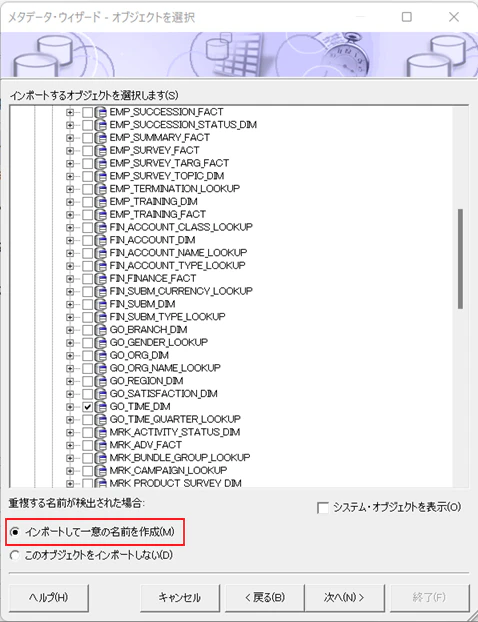The width and height of the screenshot is (478, 622).
Task: Select the GO_TIME_QUARTER_LOOKUP row label
Action: (175, 419)
